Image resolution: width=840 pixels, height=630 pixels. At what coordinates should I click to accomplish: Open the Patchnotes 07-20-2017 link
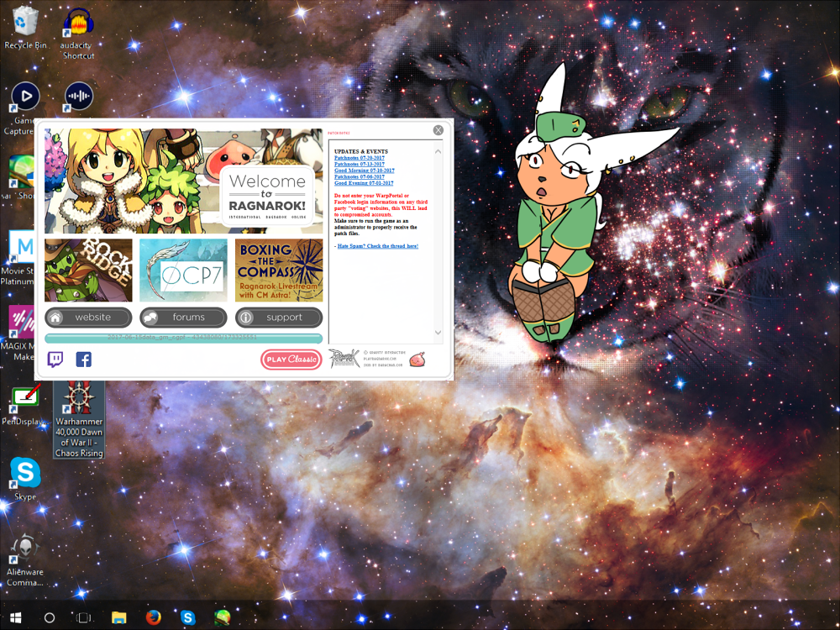point(359,158)
